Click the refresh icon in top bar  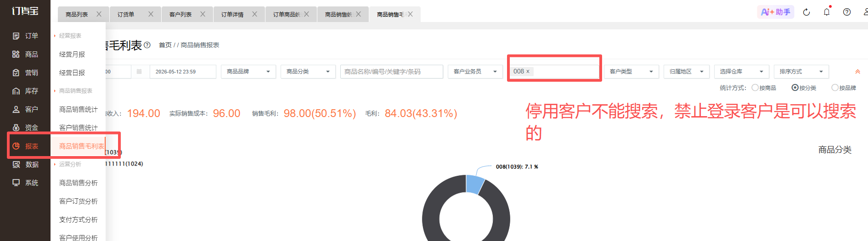806,12
